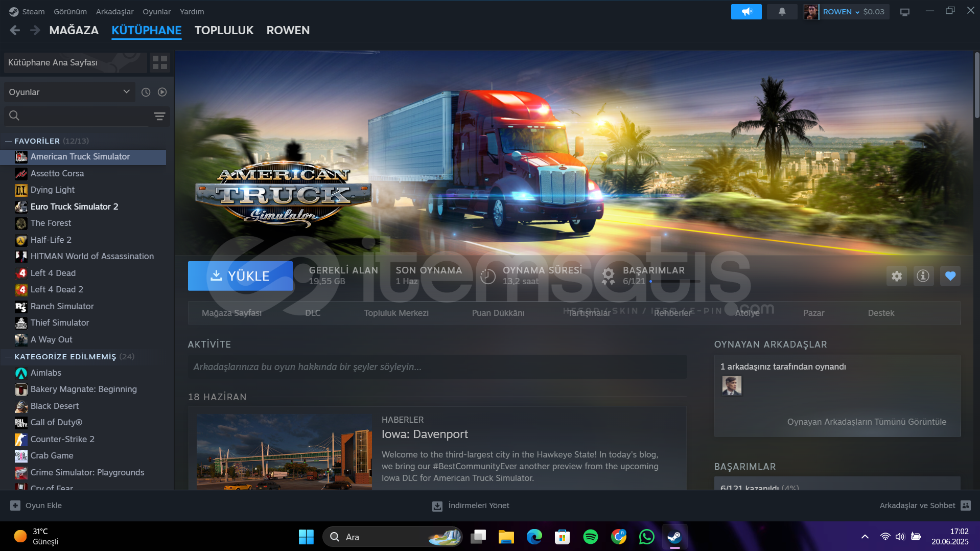Open Topluluk Merkezi link
Viewport: 980px width, 551px height.
click(396, 313)
